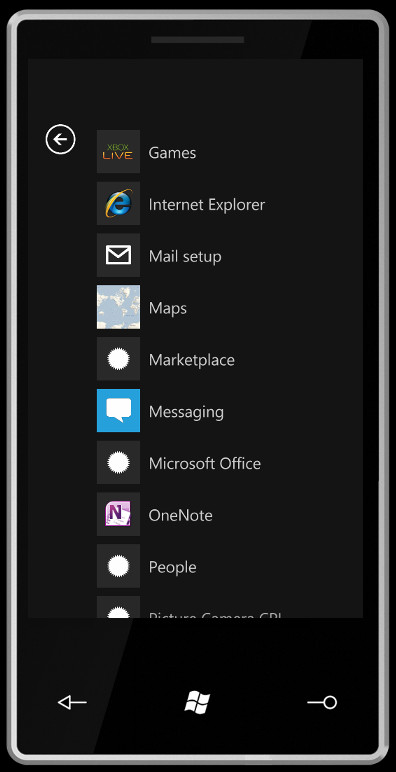
Task: Select the OneNote label
Action: coord(181,515)
